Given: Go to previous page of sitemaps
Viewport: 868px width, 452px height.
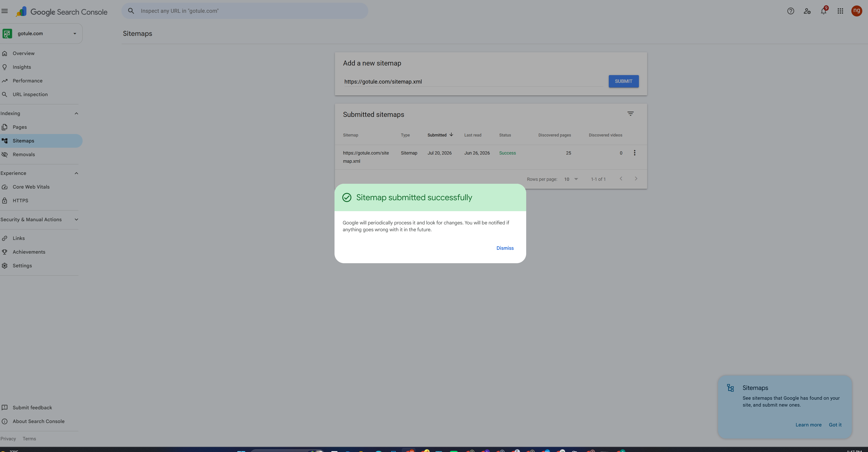Looking at the screenshot, I should (x=621, y=179).
